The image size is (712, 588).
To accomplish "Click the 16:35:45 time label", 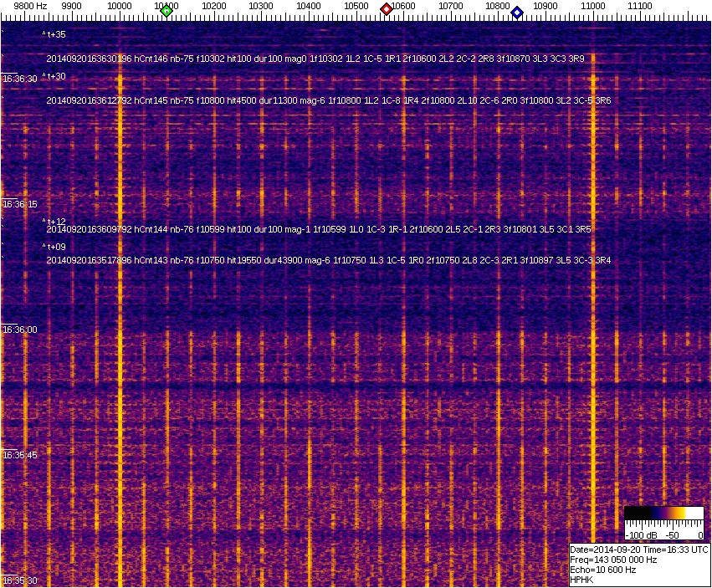I will 20,455.
